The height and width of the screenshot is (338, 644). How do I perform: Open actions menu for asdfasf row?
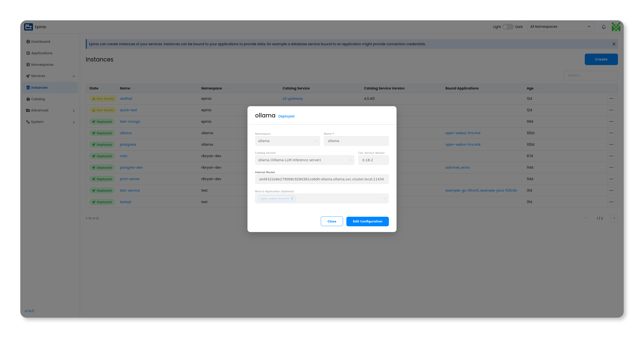[611, 99]
